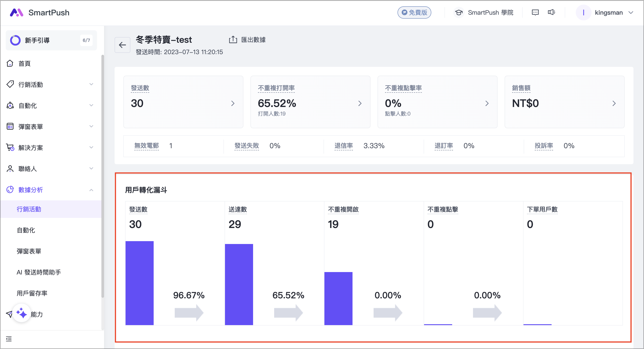Expand the 行銷活動 sidebar chevron
The width and height of the screenshot is (644, 349).
tap(91, 84)
